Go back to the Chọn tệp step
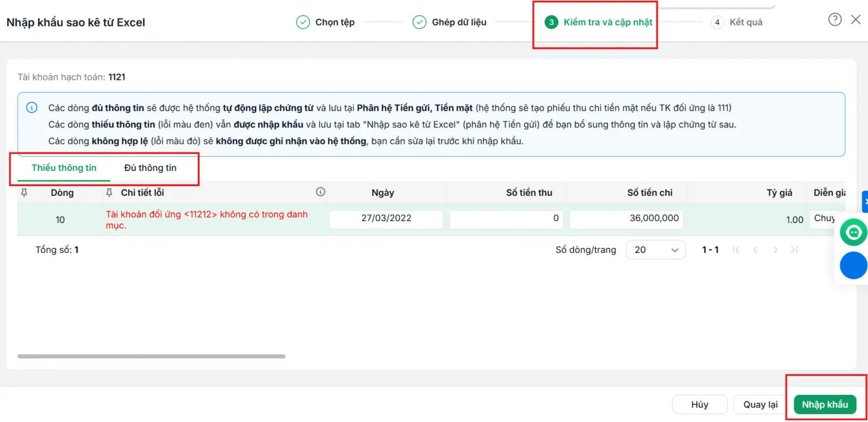The image size is (868, 422). 325,22
